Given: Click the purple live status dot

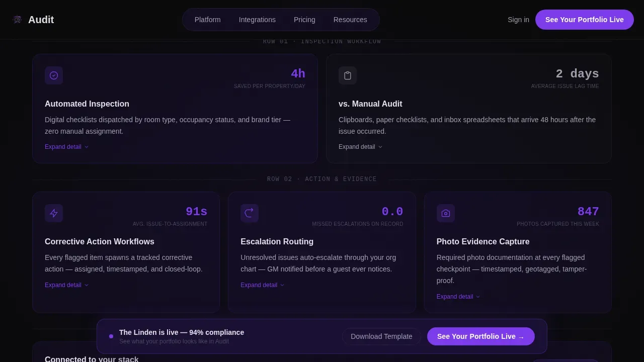Looking at the screenshot, I should tap(111, 336).
